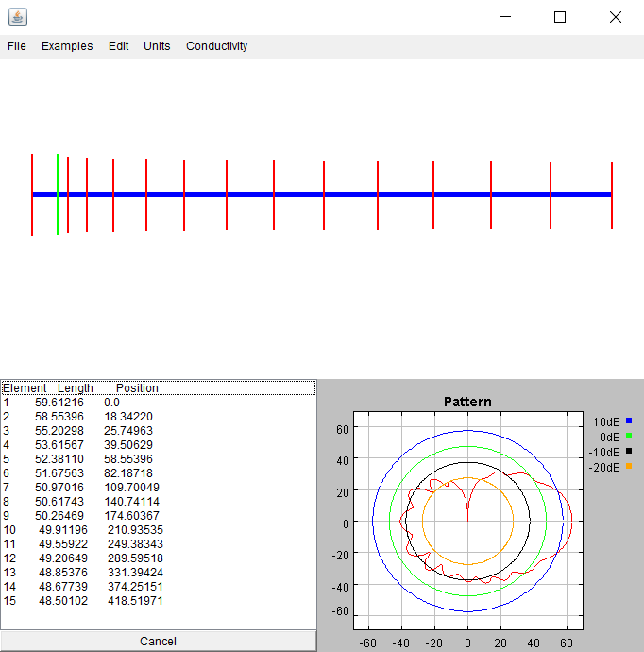Maximize the application window
This screenshot has height=652, width=644.
560,17
